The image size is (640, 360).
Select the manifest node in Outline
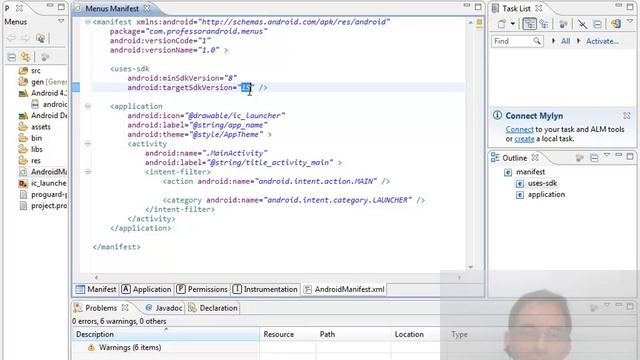[x=530, y=172]
